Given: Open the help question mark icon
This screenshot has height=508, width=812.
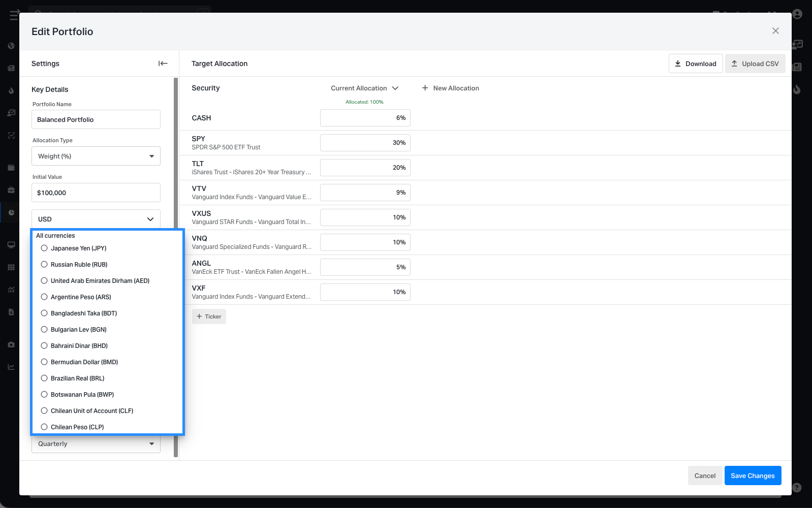Looking at the screenshot, I should click(797, 488).
